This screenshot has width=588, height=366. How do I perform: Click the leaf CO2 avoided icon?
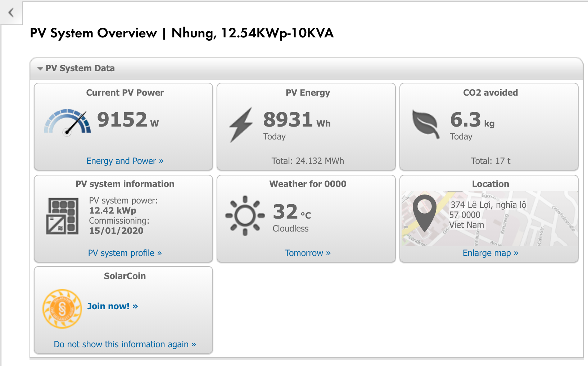pyautogui.click(x=426, y=124)
